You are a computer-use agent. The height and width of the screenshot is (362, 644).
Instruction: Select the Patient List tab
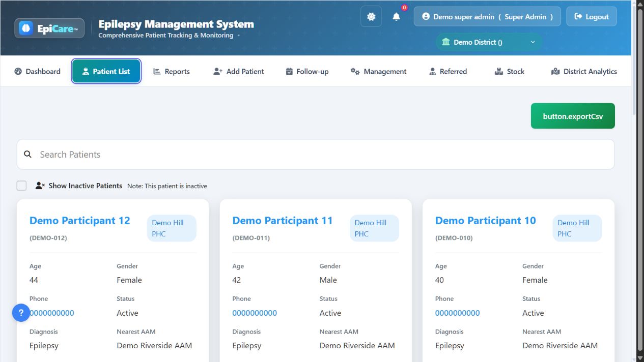click(x=106, y=71)
